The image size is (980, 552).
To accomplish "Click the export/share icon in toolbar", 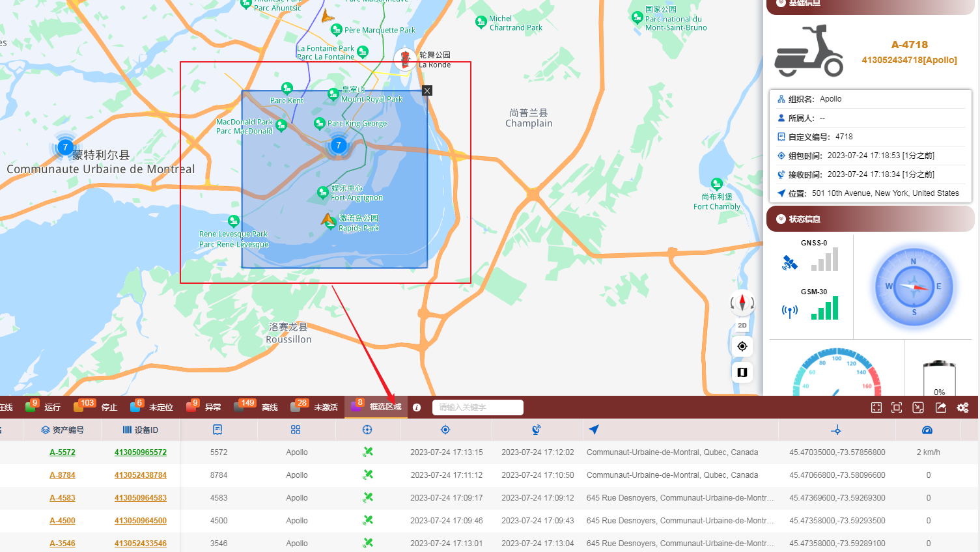I will 941,407.
